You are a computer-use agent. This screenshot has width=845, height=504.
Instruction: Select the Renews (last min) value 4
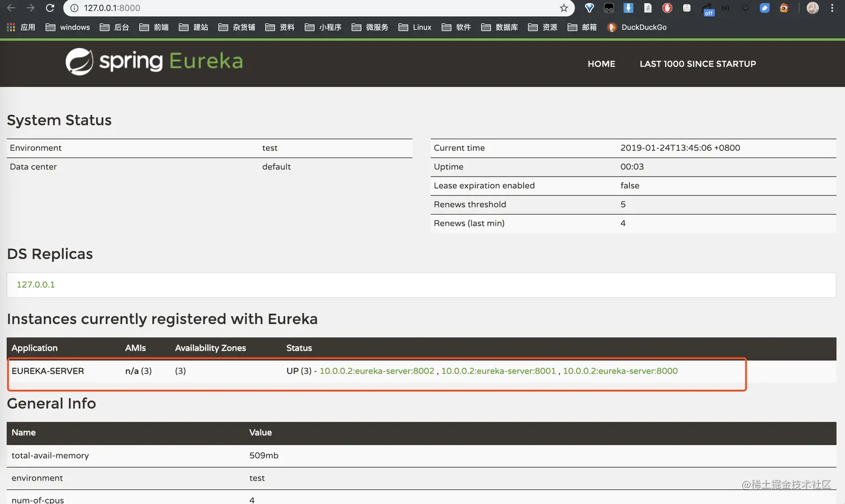[623, 224]
